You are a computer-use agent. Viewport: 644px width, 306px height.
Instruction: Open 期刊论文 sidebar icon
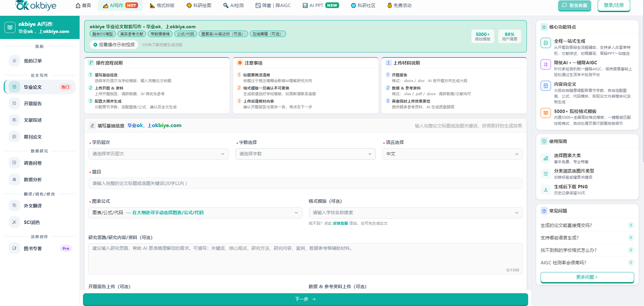pos(14,137)
